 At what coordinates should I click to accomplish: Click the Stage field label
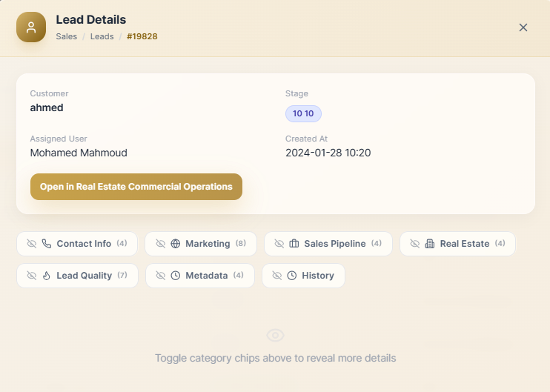tap(296, 93)
